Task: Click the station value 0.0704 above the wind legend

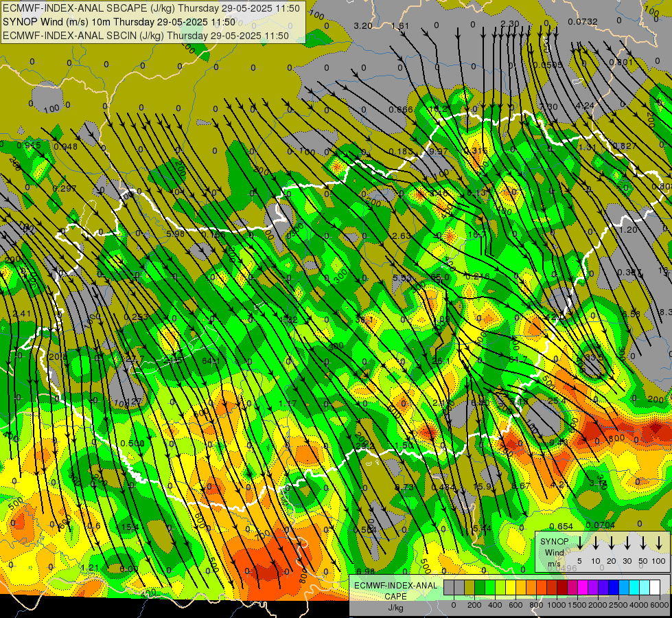Action: pyautogui.click(x=601, y=525)
